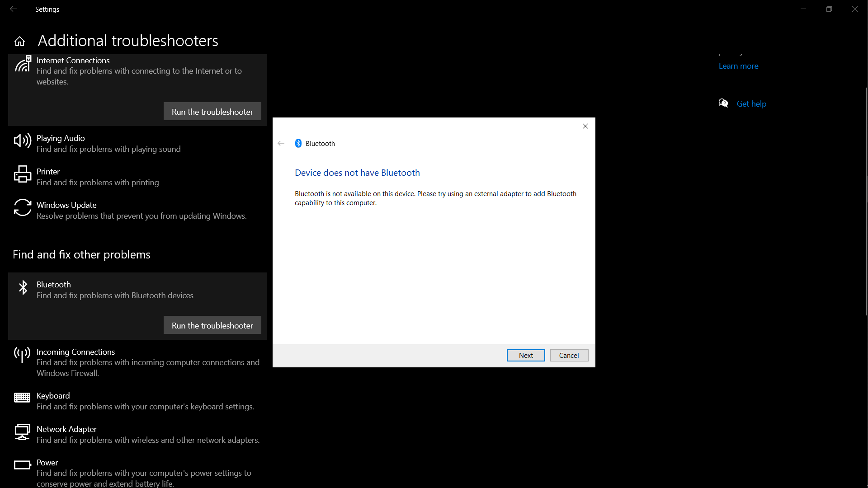This screenshot has height=488, width=868.
Task: Click the Internet Connections wifi icon
Action: (x=23, y=64)
